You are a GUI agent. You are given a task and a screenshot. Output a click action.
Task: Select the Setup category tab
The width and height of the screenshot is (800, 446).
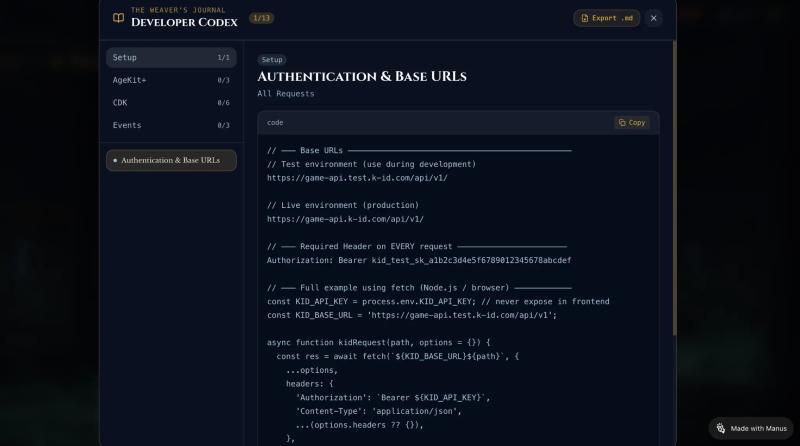coord(171,58)
